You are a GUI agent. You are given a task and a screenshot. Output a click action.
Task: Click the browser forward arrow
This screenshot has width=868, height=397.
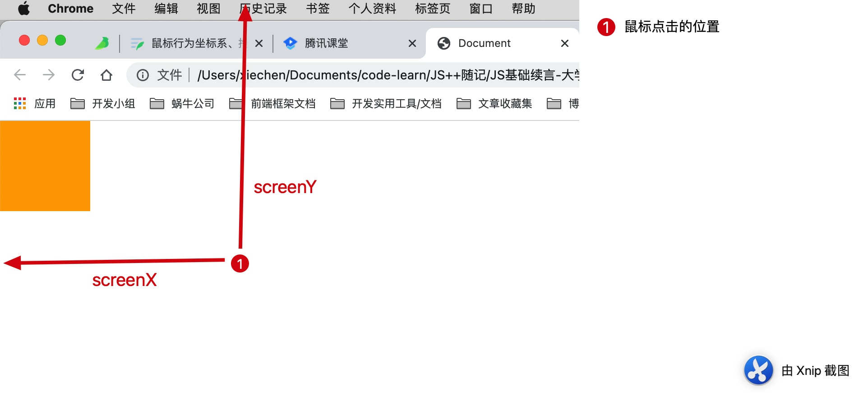[49, 75]
